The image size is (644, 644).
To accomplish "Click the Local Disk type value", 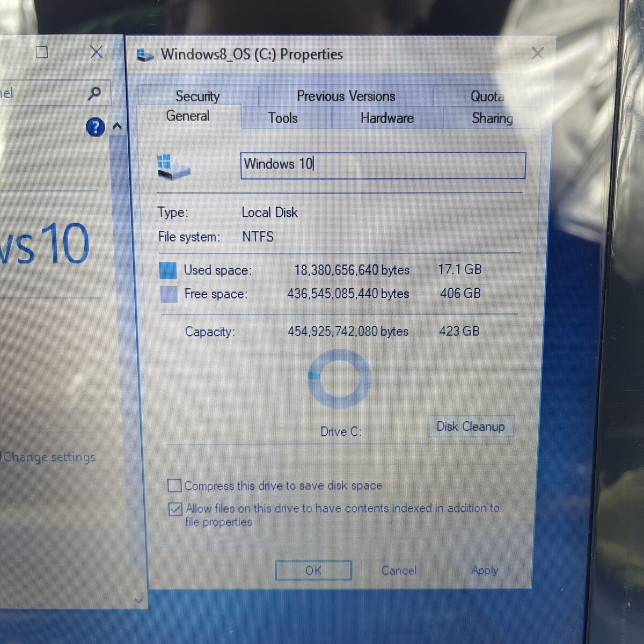I will pos(269,213).
